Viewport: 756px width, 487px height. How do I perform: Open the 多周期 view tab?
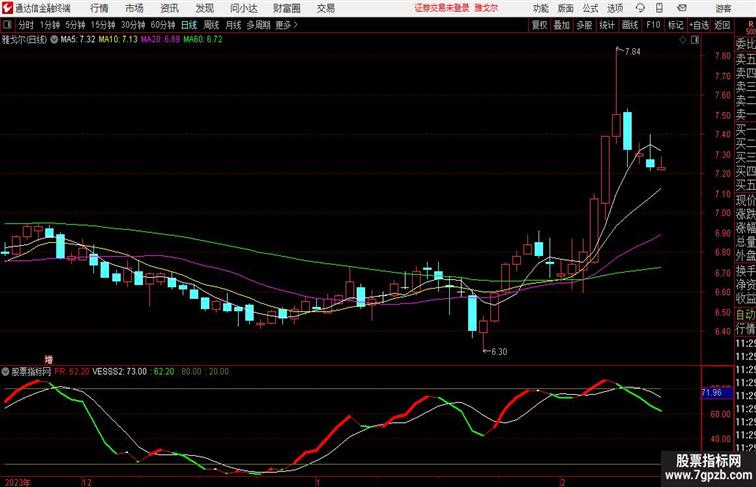point(258,25)
